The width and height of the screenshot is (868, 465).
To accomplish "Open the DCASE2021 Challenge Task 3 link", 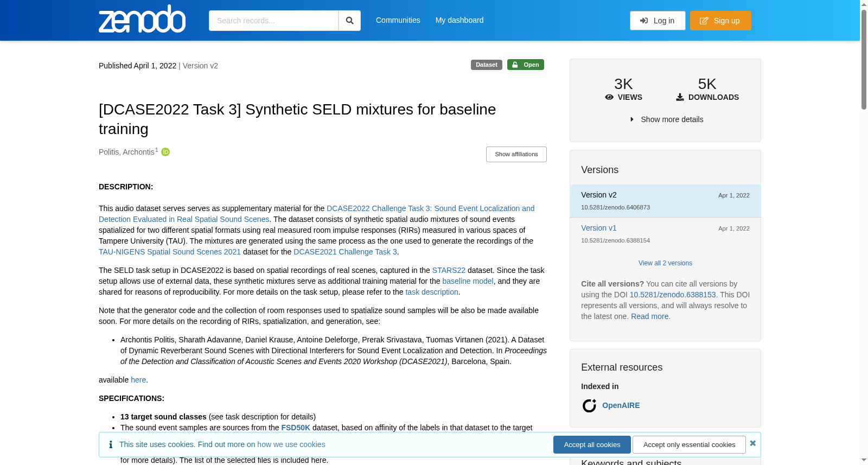I will [345, 252].
